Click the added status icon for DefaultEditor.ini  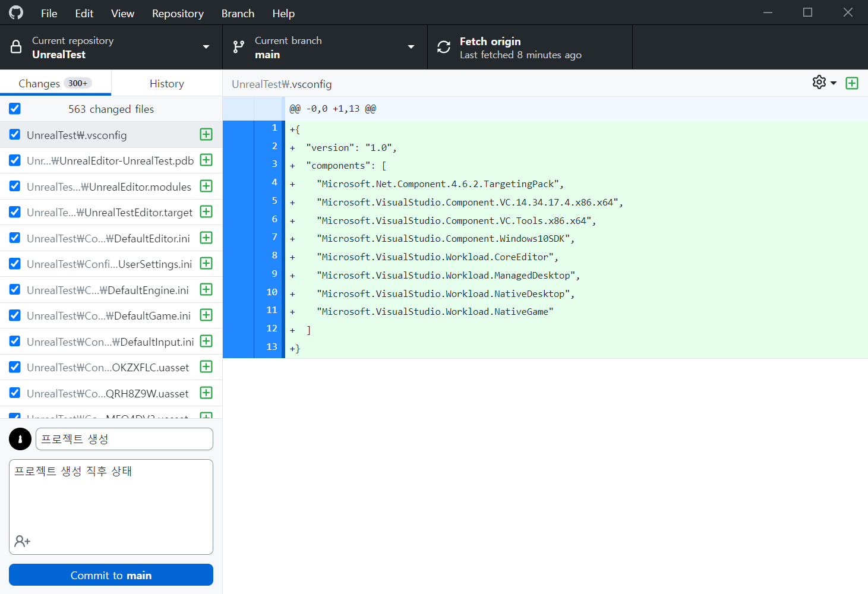pyautogui.click(x=206, y=238)
